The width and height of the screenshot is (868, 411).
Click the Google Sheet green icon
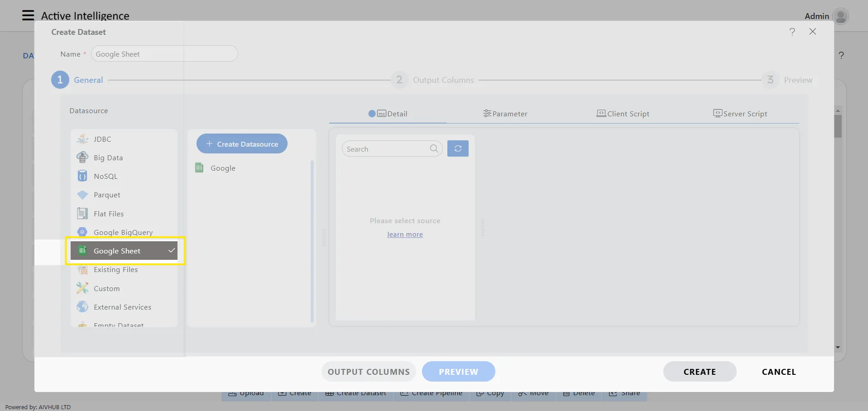[x=82, y=250]
